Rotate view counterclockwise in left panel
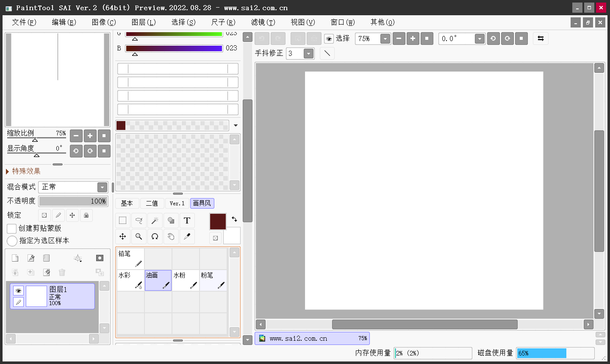 click(76, 151)
